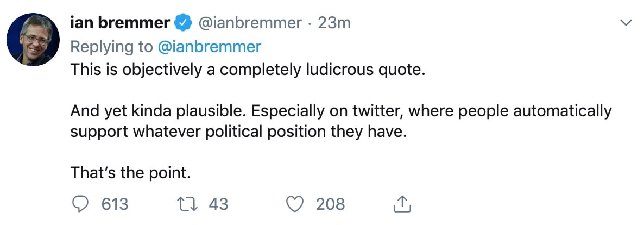
Task: Retweet this tweet using the retweet icon
Action: [187, 204]
